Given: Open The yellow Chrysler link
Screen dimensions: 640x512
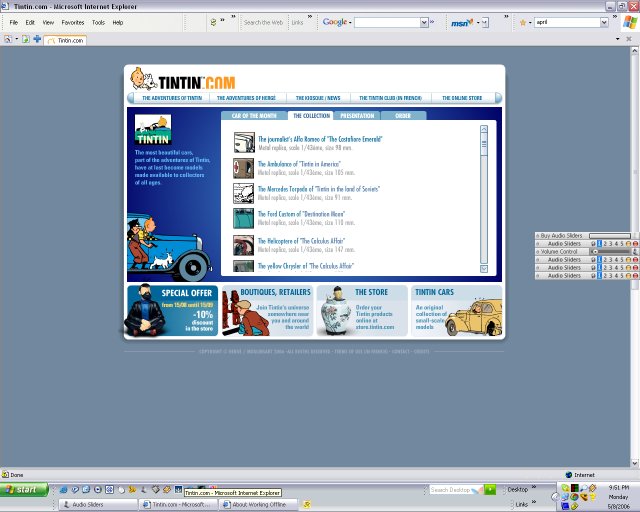Looking at the screenshot, I should pos(306,266).
